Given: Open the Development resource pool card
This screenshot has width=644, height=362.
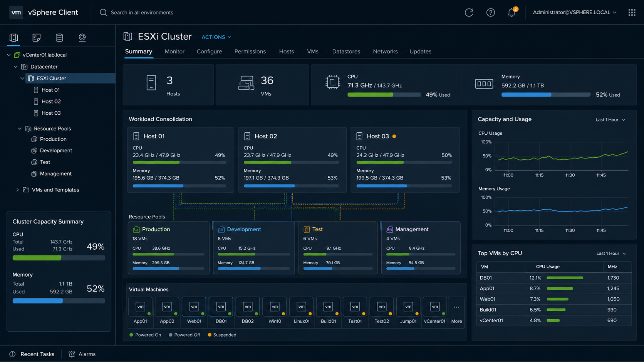Looking at the screenshot, I should [254, 248].
